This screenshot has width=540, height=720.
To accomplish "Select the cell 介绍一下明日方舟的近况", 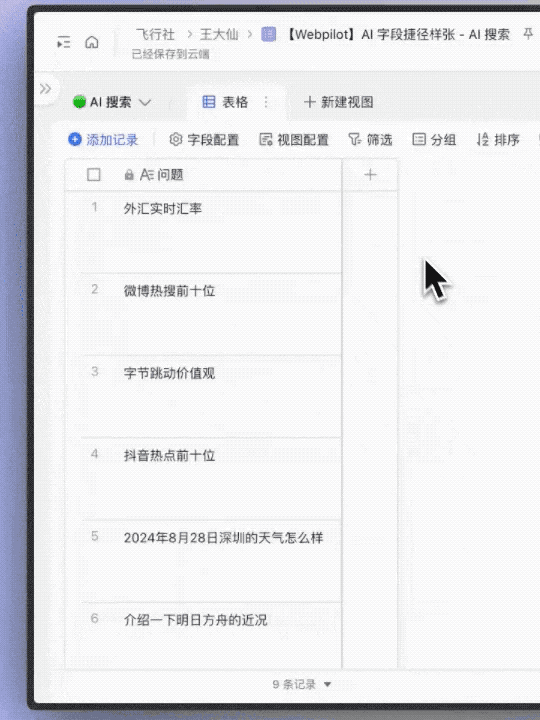I will click(x=230, y=636).
